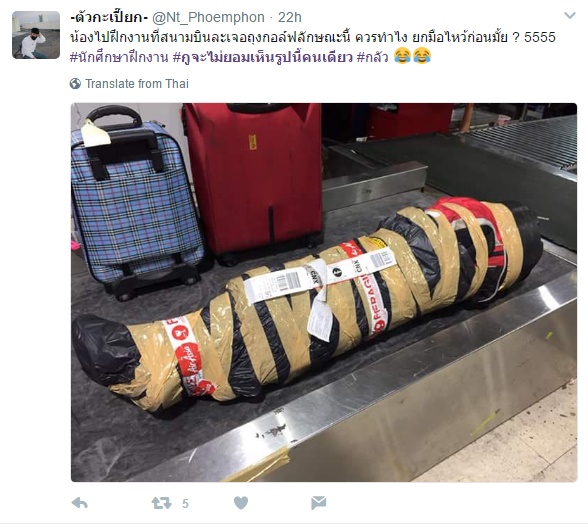Click the globe icon beside Translate

tap(75, 84)
